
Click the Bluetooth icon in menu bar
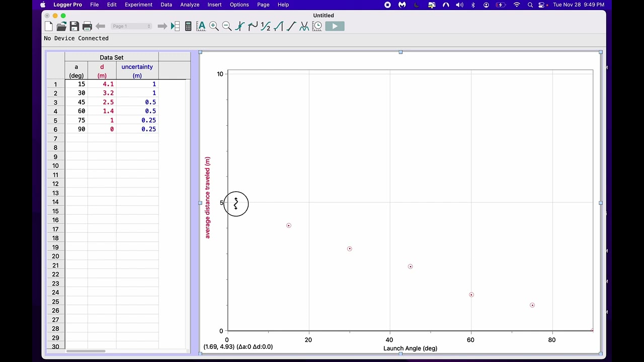click(x=473, y=5)
